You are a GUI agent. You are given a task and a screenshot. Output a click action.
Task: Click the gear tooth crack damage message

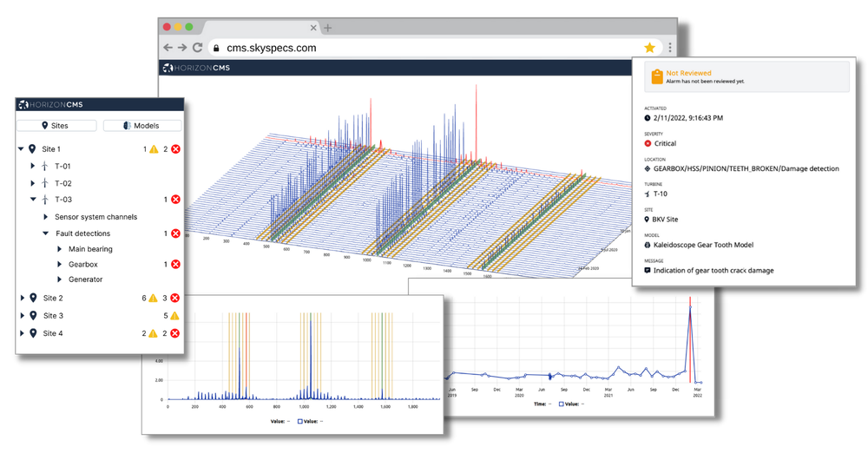tap(713, 271)
